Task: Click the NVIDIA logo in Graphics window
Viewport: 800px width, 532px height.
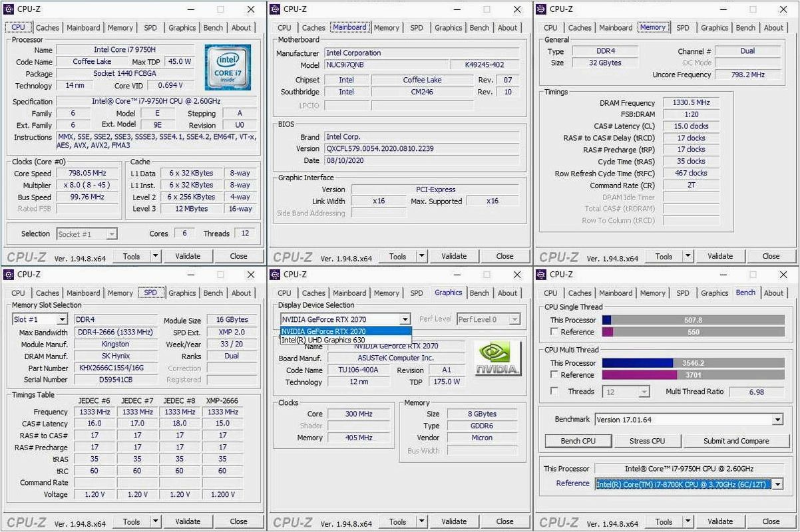Action: [x=497, y=360]
